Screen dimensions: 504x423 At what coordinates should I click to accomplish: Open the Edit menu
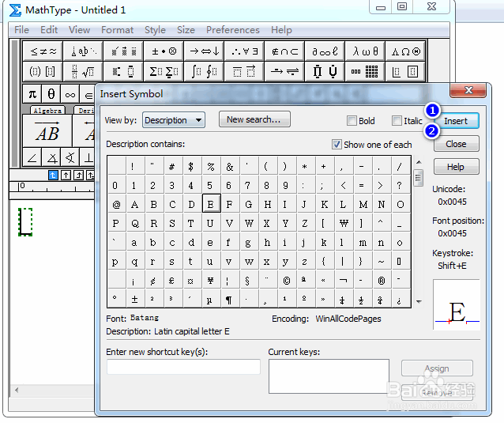click(49, 30)
